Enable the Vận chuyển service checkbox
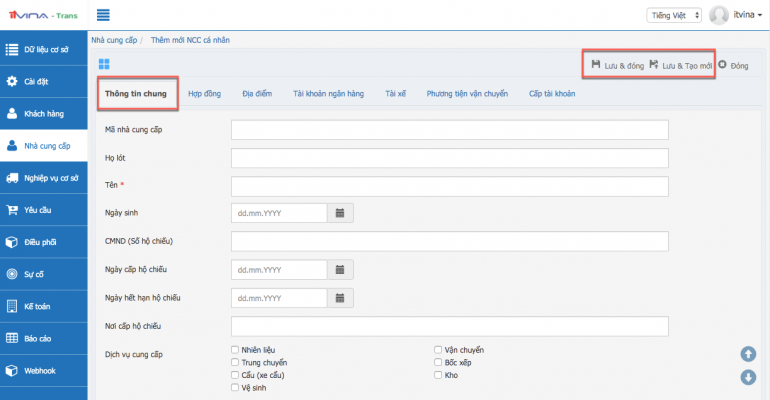This screenshot has height=400, width=770. [x=438, y=350]
